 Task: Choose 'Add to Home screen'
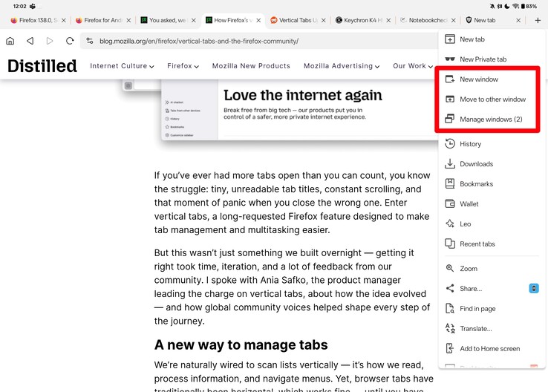tap(492, 348)
